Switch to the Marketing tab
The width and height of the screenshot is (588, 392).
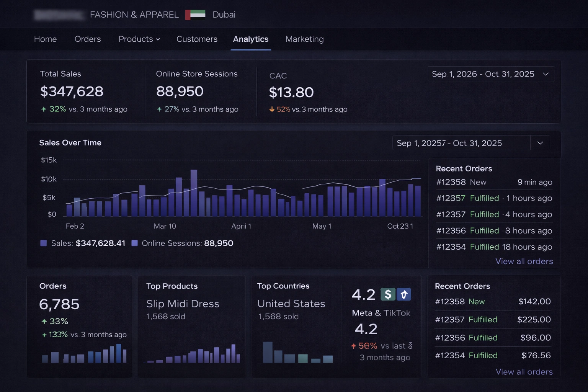point(304,39)
